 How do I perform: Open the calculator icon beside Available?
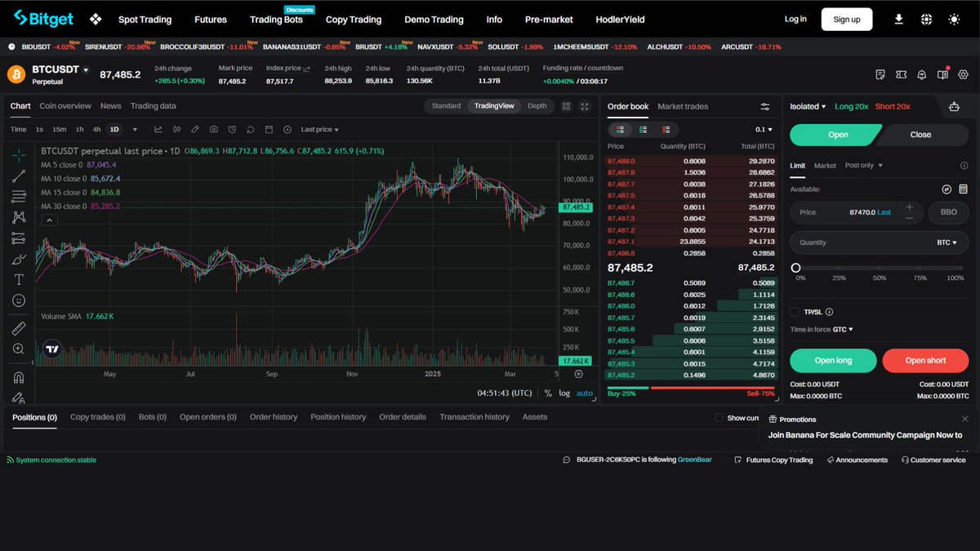pyautogui.click(x=963, y=189)
